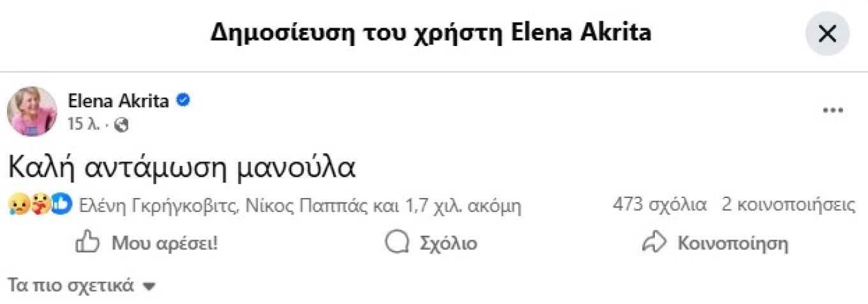View the 473 σχόλια comments
This screenshot has height=304, width=868.
click(659, 205)
